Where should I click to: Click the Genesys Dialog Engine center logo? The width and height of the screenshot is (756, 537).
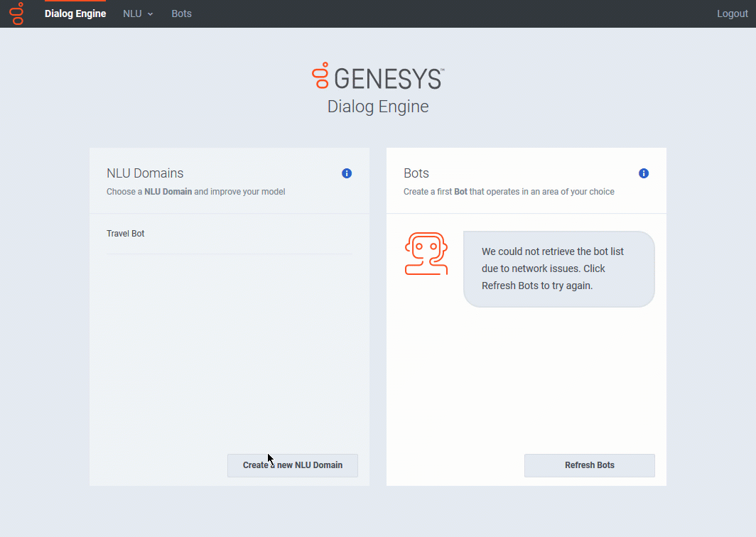click(x=378, y=89)
